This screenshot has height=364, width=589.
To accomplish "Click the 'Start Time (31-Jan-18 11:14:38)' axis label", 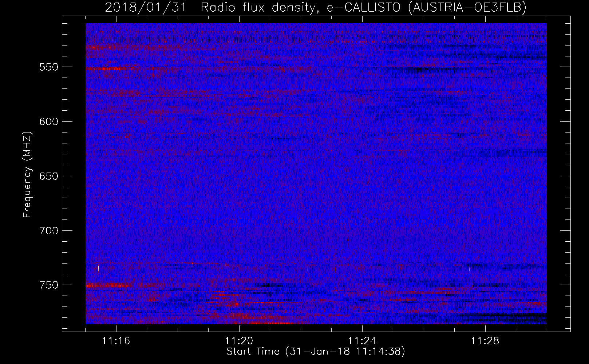I will [316, 352].
